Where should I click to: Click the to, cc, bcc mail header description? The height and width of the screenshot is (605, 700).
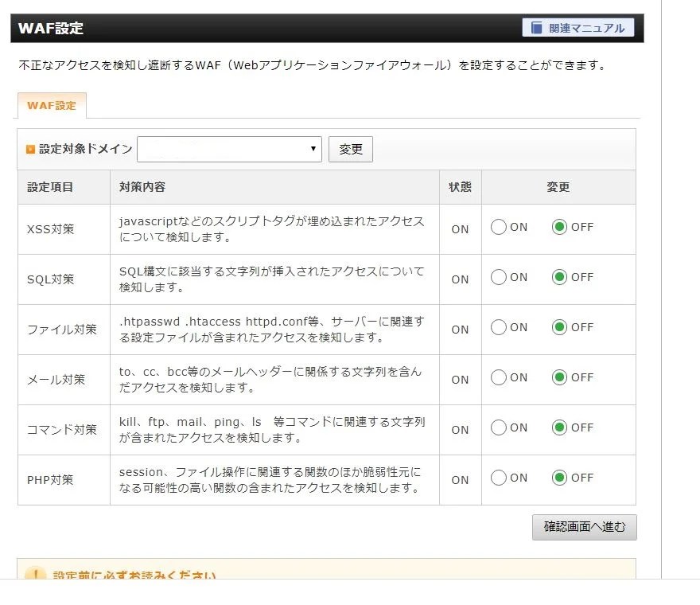270,380
